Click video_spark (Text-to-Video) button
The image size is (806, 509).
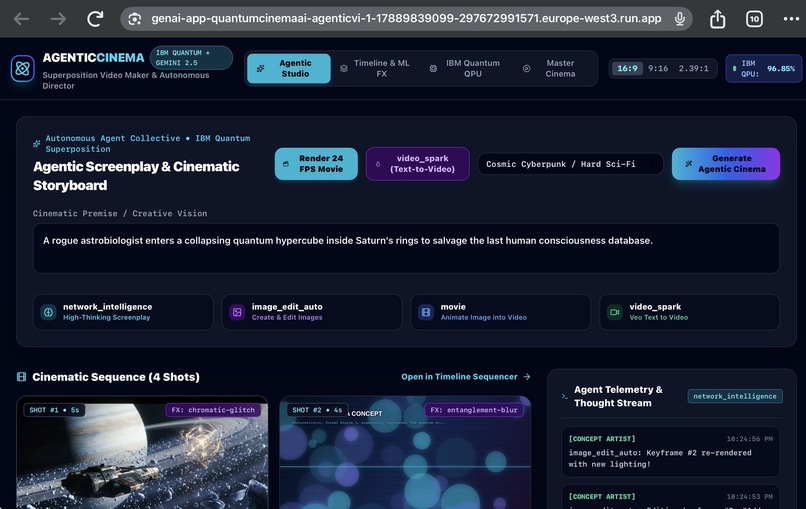417,163
